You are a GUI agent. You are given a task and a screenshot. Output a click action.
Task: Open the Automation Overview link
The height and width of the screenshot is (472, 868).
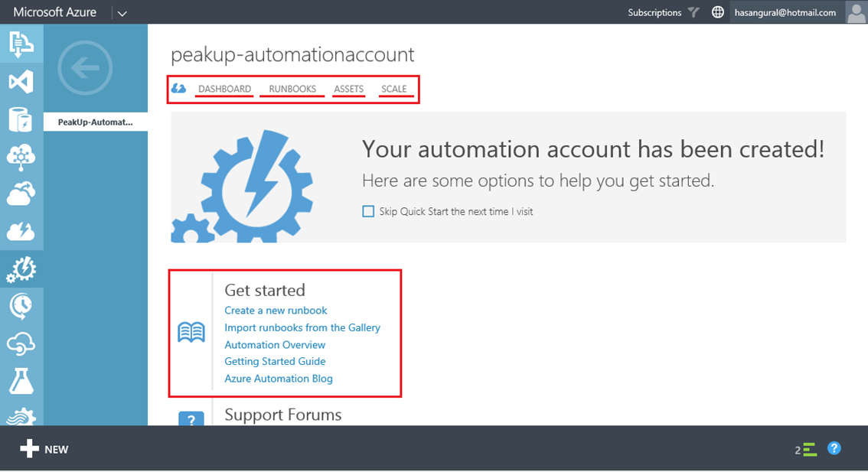pos(275,345)
